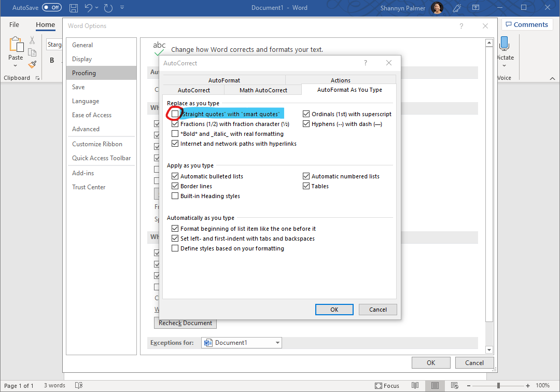This screenshot has width=560, height=392.
Task: Enable Straight quotes with smart quotes checkbox
Action: 175,114
